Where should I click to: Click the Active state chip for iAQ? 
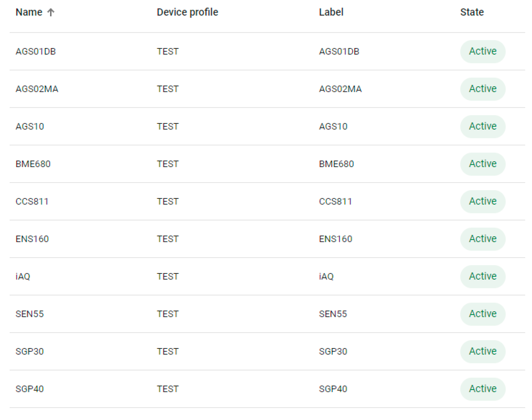click(x=482, y=276)
